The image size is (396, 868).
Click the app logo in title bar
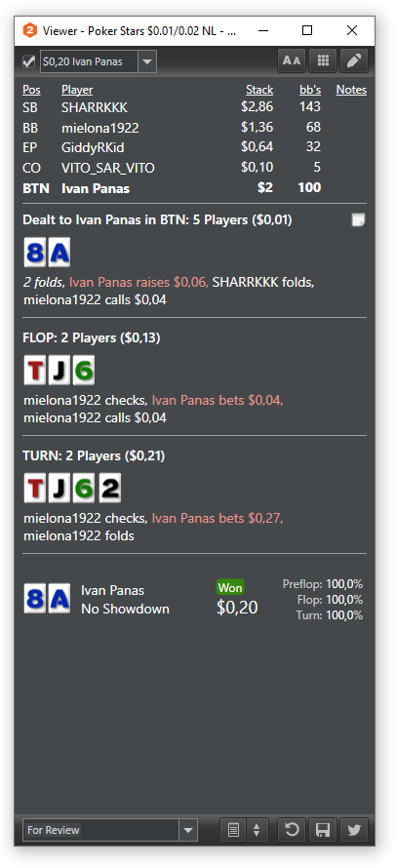pos(30,31)
